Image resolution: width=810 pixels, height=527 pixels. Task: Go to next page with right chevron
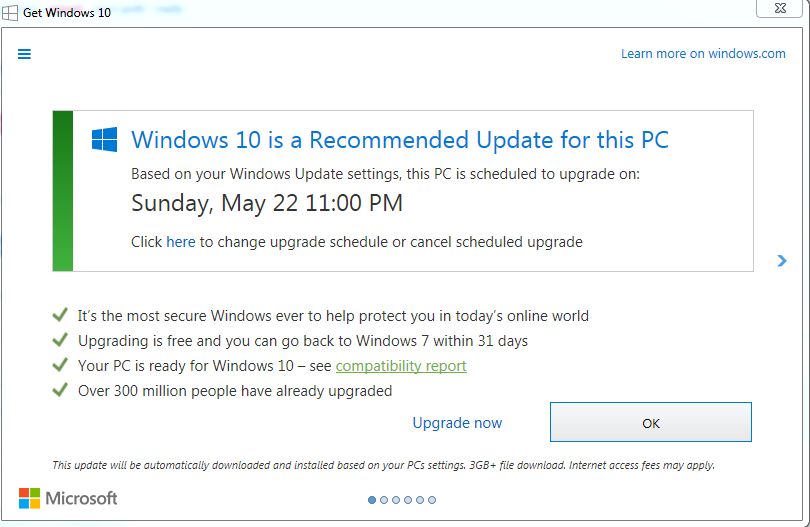pos(782,261)
